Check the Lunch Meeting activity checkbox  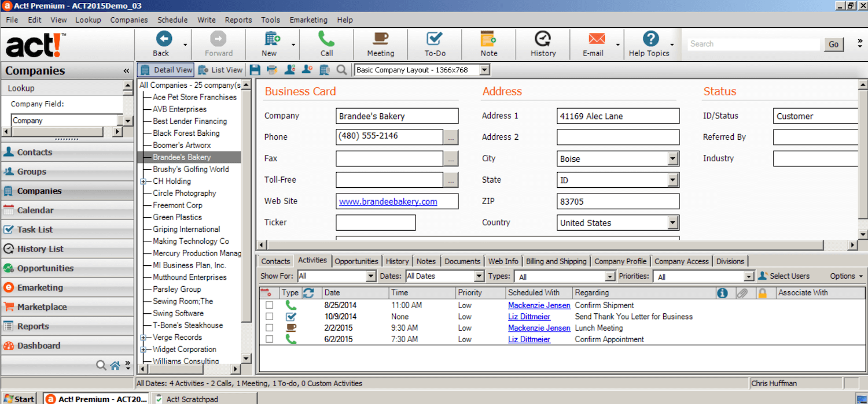pos(269,328)
